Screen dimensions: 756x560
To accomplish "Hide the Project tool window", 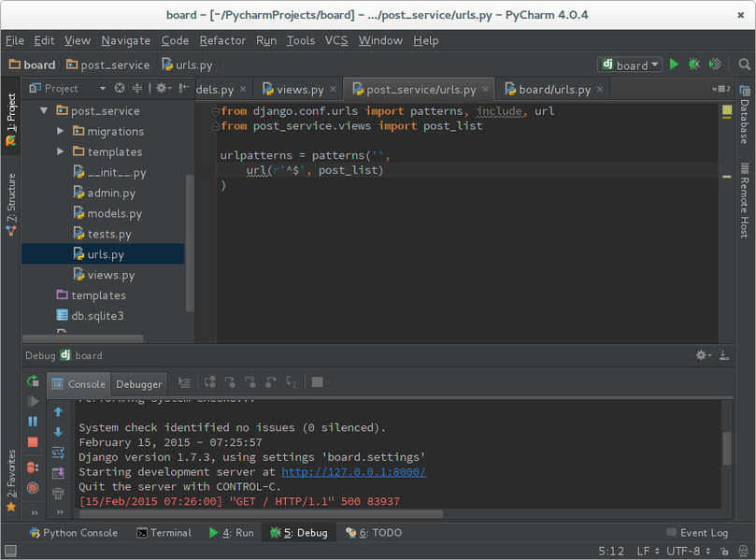I will point(184,88).
